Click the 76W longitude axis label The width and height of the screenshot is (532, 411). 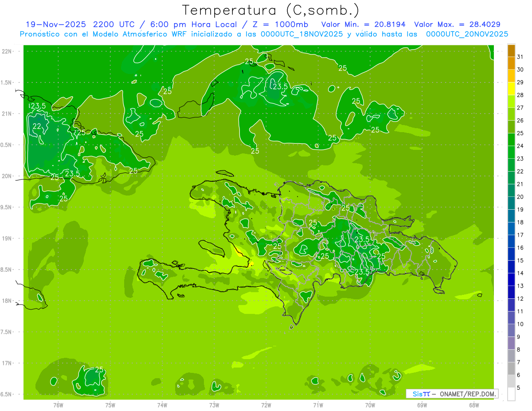[x=58, y=405]
